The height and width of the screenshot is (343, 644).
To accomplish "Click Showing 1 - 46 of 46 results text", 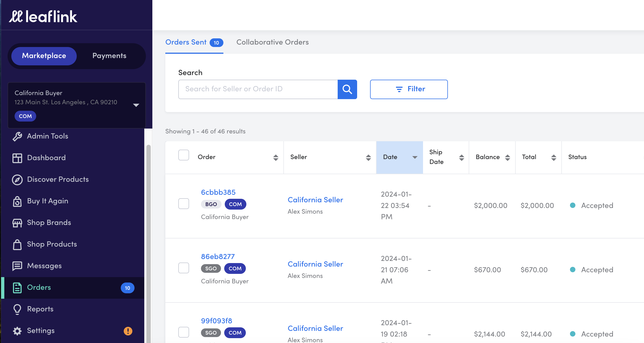I will pyautogui.click(x=205, y=132).
